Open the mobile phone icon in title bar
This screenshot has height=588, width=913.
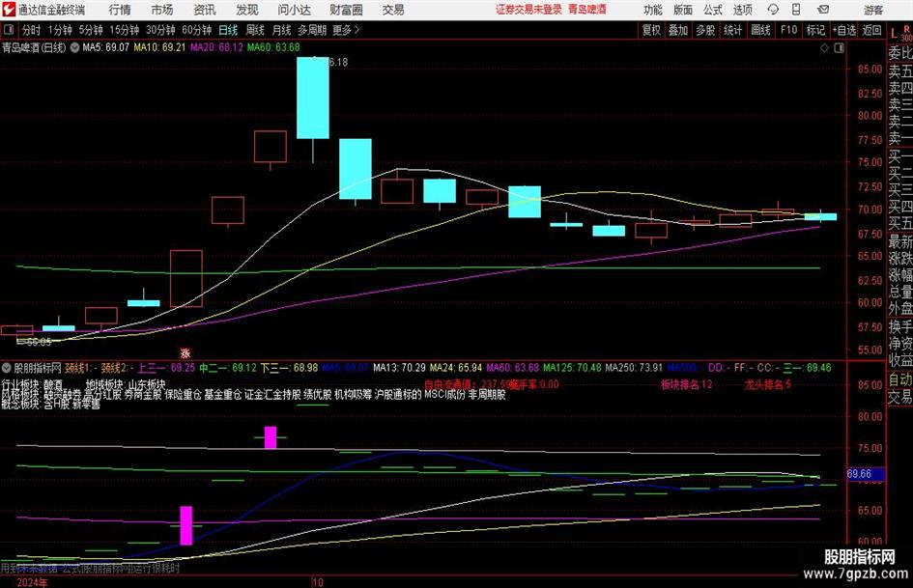tap(796, 10)
